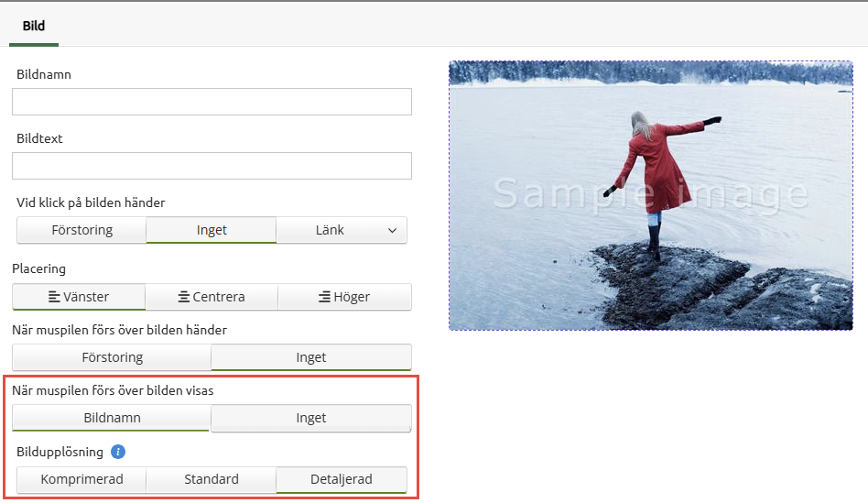Select Förstoring under 'Vid klick på bilden händer'

81,230
